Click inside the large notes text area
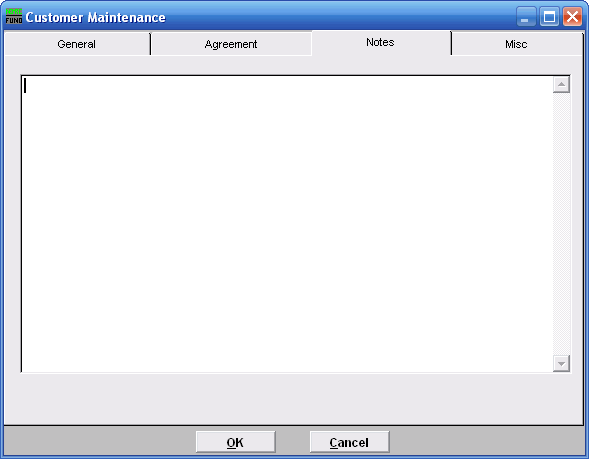Viewport: 589px width, 459px height. pyautogui.click(x=287, y=224)
